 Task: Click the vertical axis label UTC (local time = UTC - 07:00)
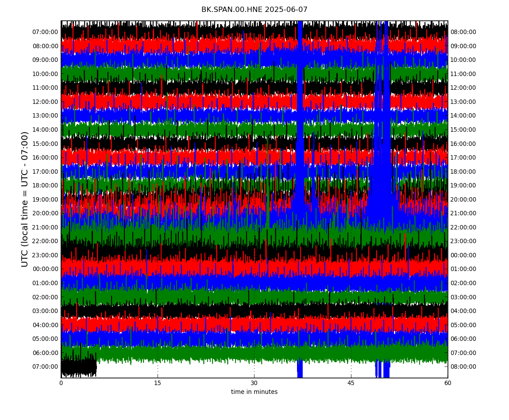[25, 199]
